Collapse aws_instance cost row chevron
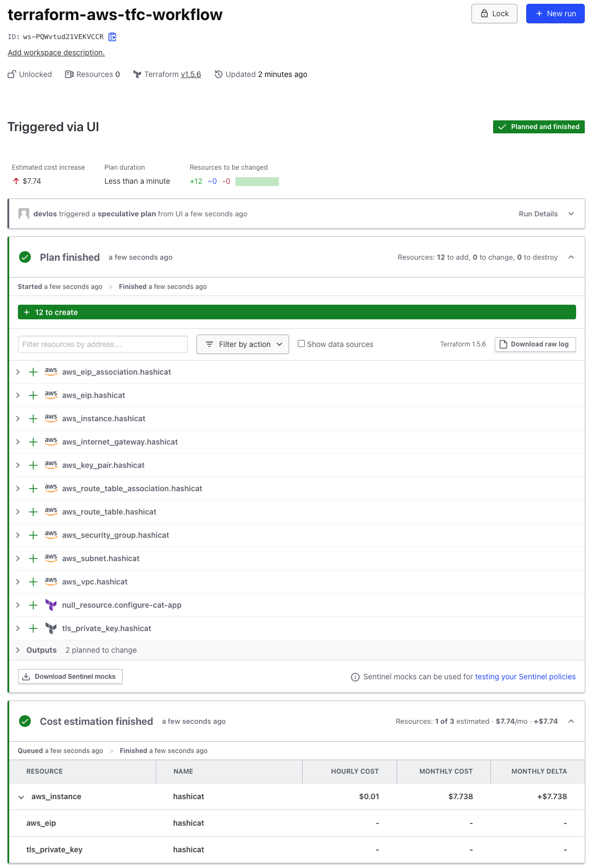This screenshot has height=868, width=594. click(21, 797)
